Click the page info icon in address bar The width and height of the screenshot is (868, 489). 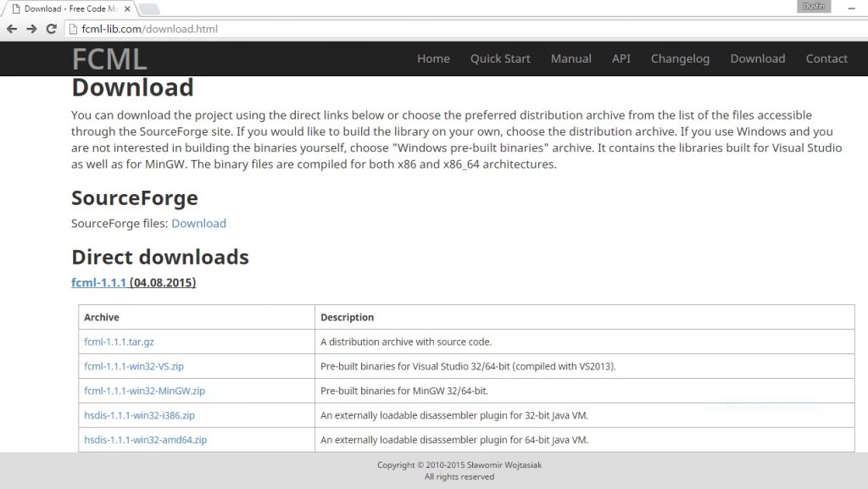pos(73,29)
